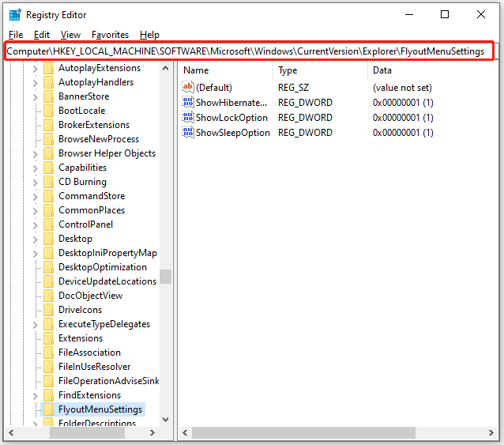504x445 pixels.
Task: Click the Registry Editor app icon in title bar
Action: click(x=15, y=15)
